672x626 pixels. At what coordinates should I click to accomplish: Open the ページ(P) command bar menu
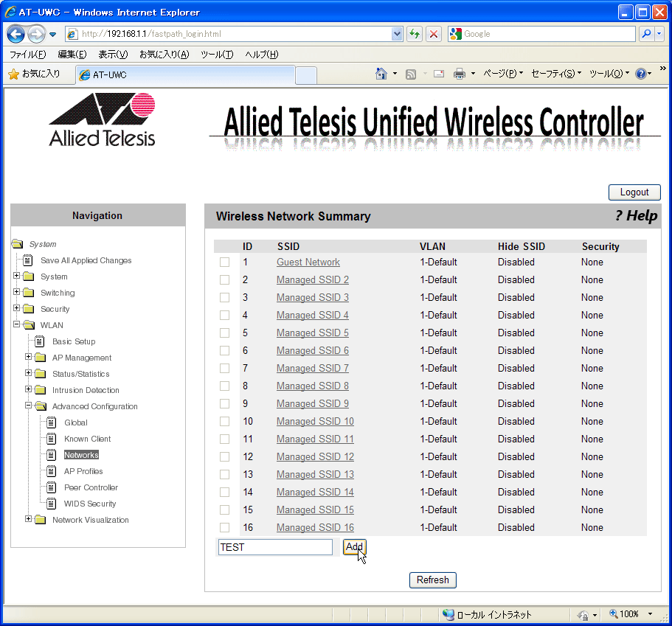pyautogui.click(x=503, y=74)
